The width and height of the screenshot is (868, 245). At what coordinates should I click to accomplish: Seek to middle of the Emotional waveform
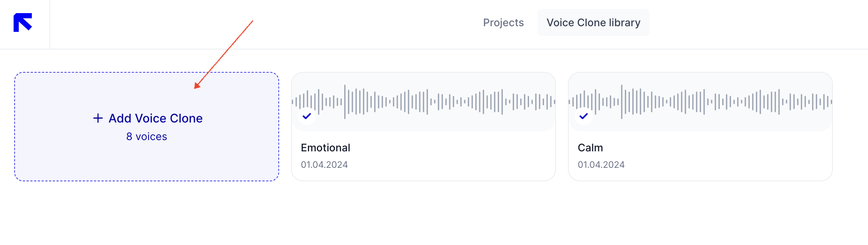[x=424, y=102]
